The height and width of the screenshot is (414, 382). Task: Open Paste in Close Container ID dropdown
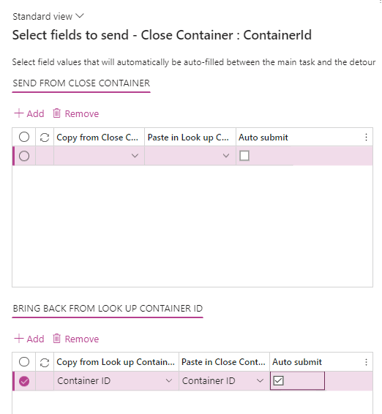click(x=224, y=381)
